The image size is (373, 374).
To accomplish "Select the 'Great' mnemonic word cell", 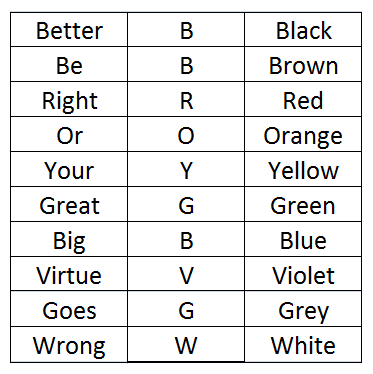I will click(69, 204).
